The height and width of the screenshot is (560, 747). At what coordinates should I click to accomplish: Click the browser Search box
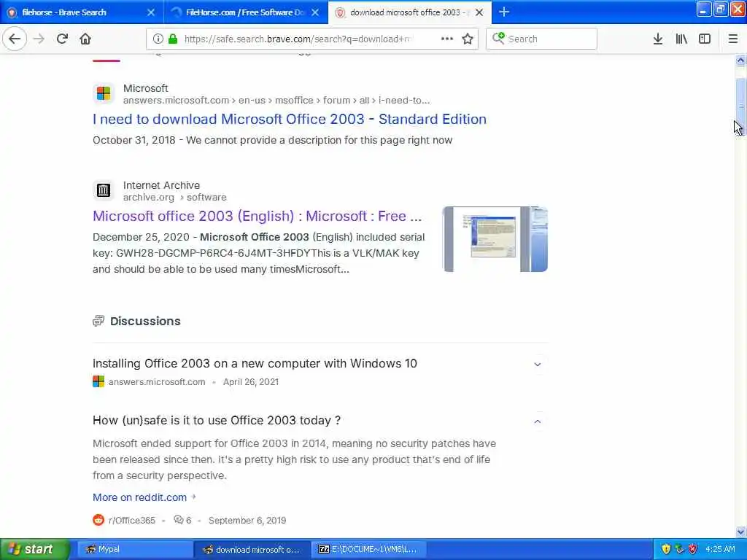tap(541, 39)
